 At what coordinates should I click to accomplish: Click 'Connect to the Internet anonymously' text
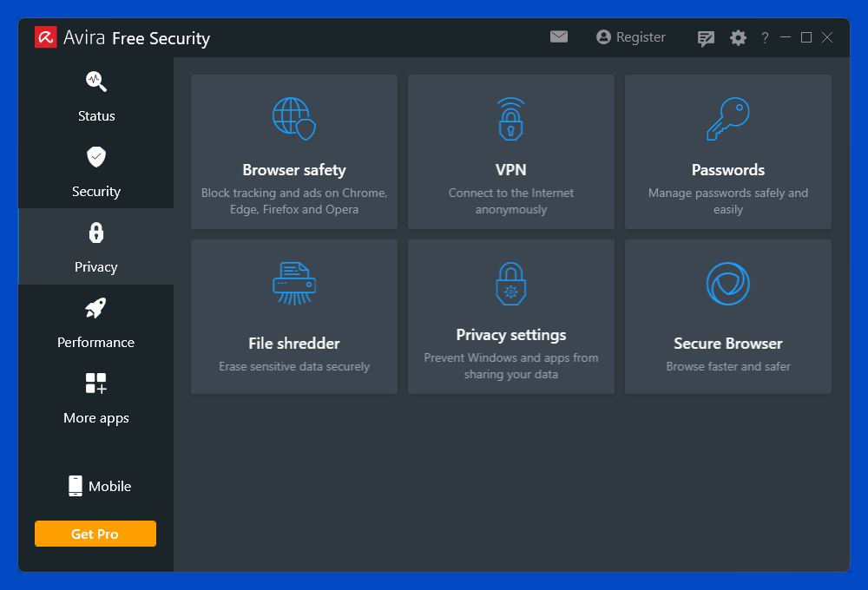(x=511, y=201)
